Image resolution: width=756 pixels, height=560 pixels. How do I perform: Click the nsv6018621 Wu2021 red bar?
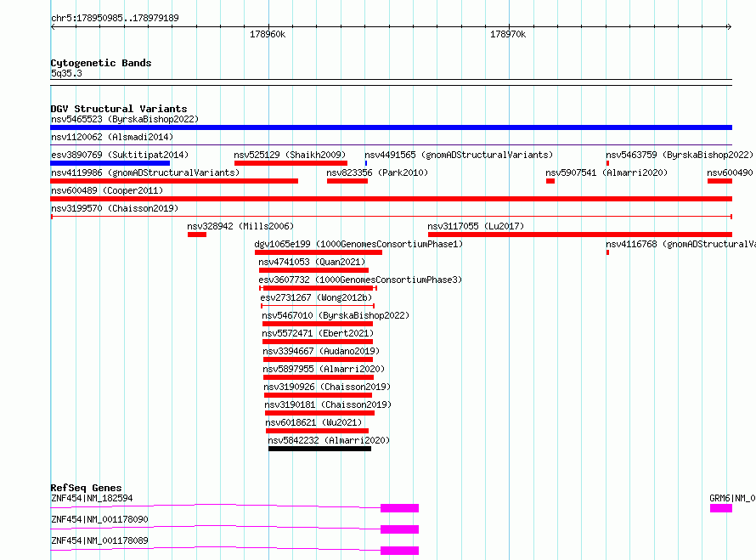(x=317, y=431)
